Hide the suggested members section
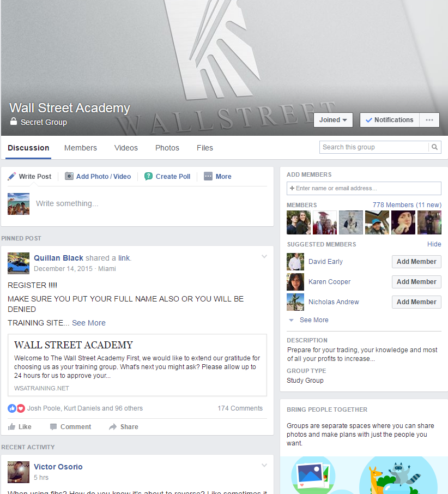Image resolution: width=448 pixels, height=494 pixels. [434, 244]
